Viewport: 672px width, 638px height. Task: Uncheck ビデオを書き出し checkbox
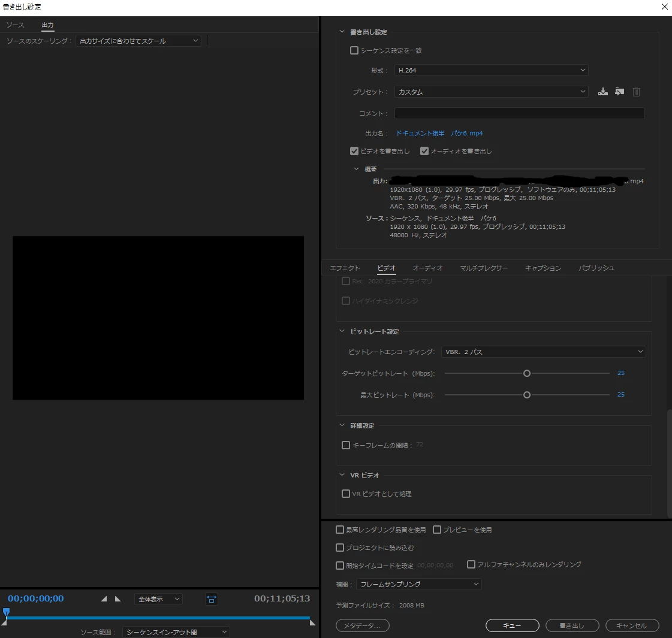[354, 151]
